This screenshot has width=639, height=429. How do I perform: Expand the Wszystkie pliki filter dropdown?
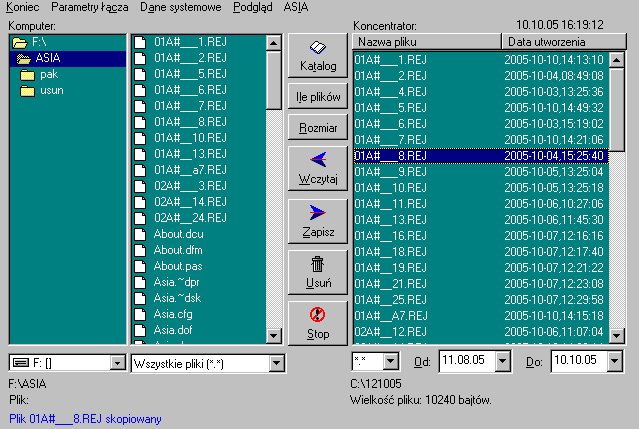(x=276, y=363)
